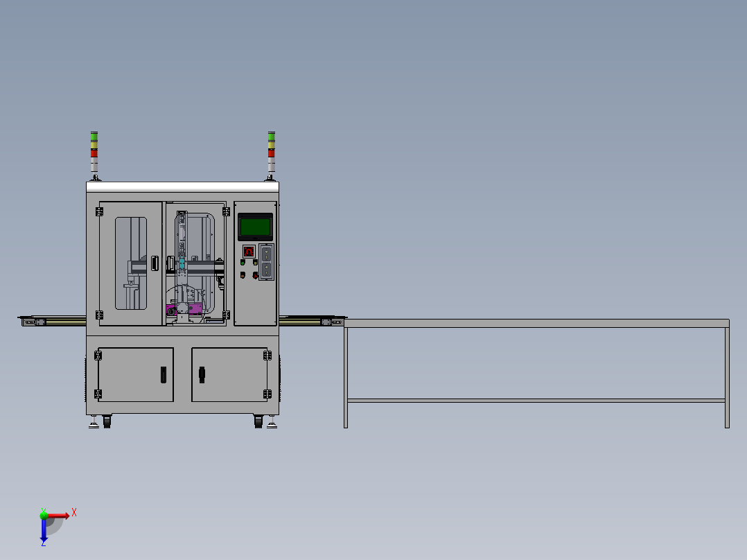Select the magenta component inside the machine
The image size is (747, 560).
(x=195, y=309)
